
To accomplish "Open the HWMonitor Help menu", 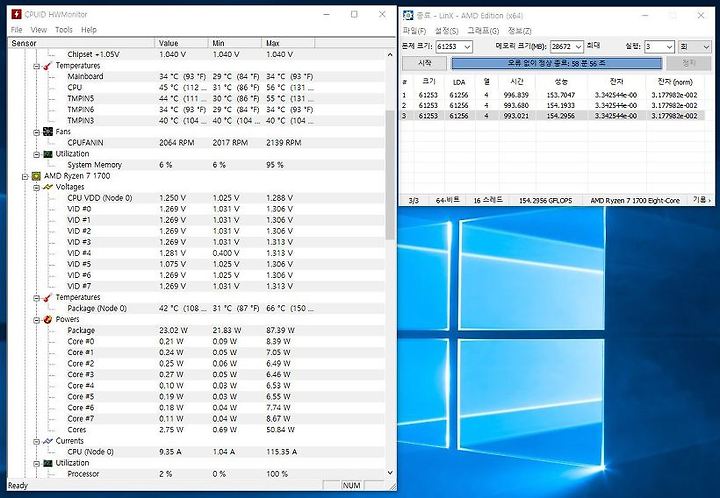I will (x=89, y=30).
